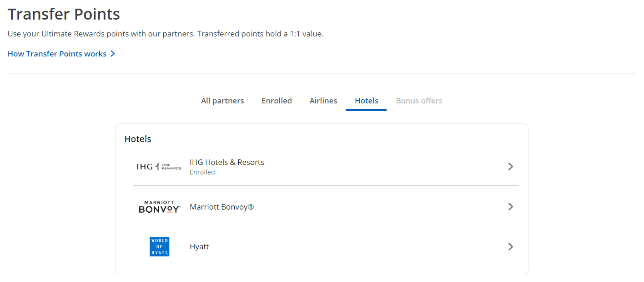644x282 pixels.
Task: Open the Enrolled tab
Action: [277, 101]
